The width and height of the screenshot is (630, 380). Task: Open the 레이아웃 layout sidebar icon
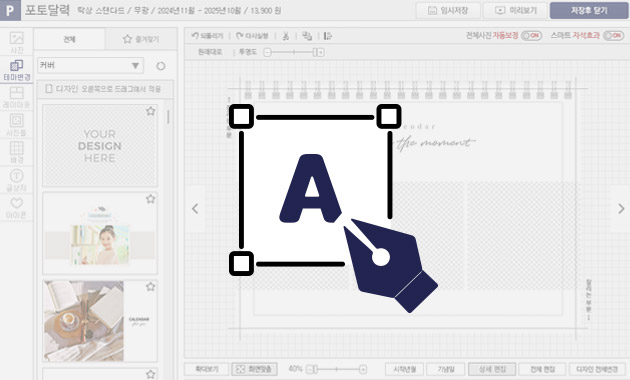click(x=16, y=98)
